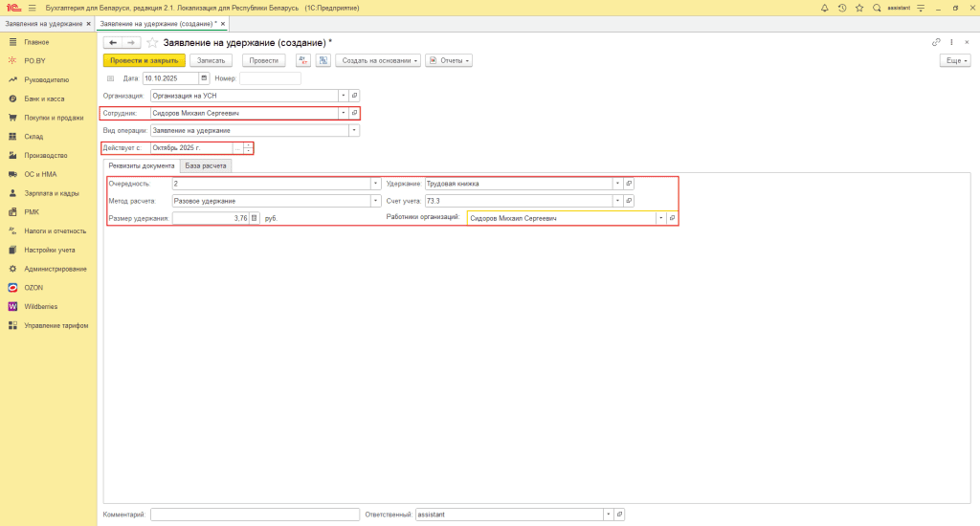Image resolution: width=980 pixels, height=526 pixels.
Task: Add document to favorites with star
Action: coord(152,42)
